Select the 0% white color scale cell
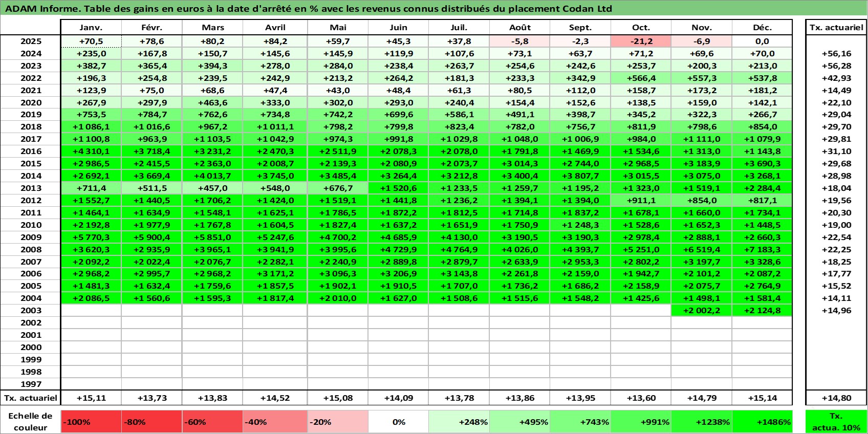 tap(398, 422)
